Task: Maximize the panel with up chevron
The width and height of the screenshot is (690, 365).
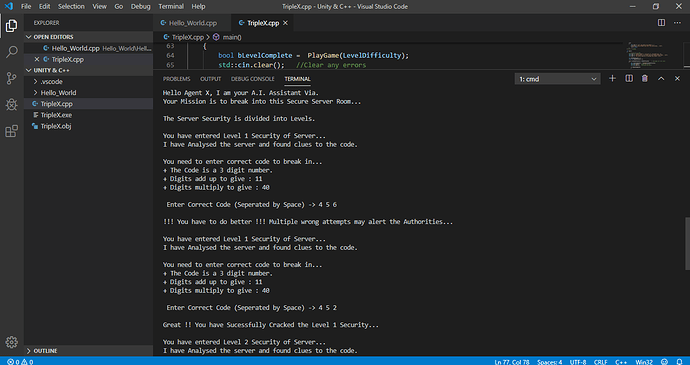Action: click(661, 78)
